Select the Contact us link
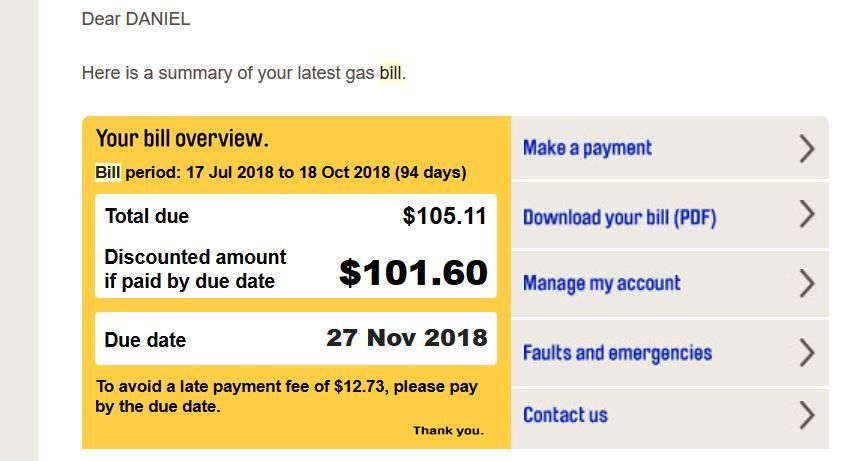Image resolution: width=867 pixels, height=461 pixels. click(565, 415)
